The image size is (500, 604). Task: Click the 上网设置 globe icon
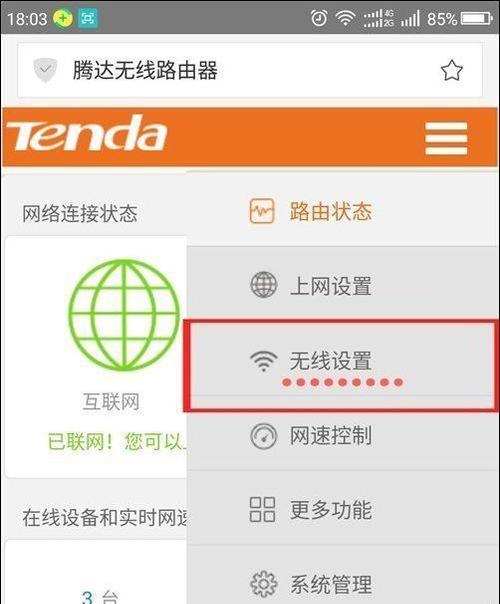[x=263, y=285]
